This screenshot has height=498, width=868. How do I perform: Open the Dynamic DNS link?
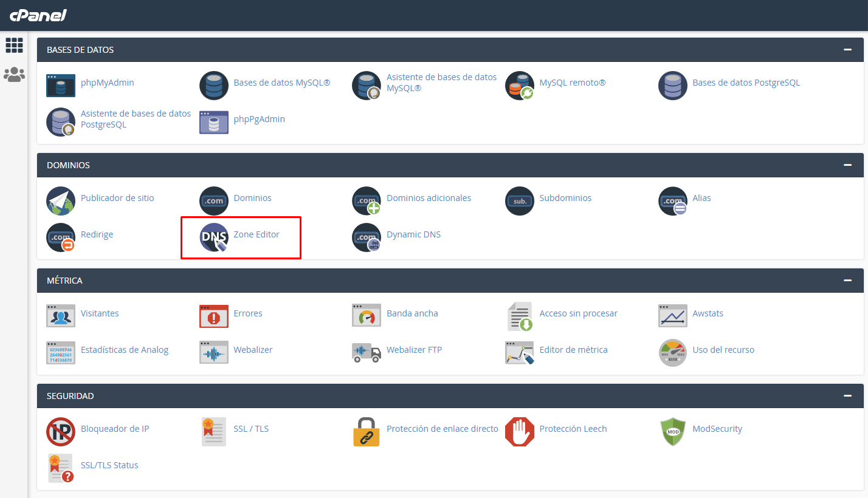413,234
